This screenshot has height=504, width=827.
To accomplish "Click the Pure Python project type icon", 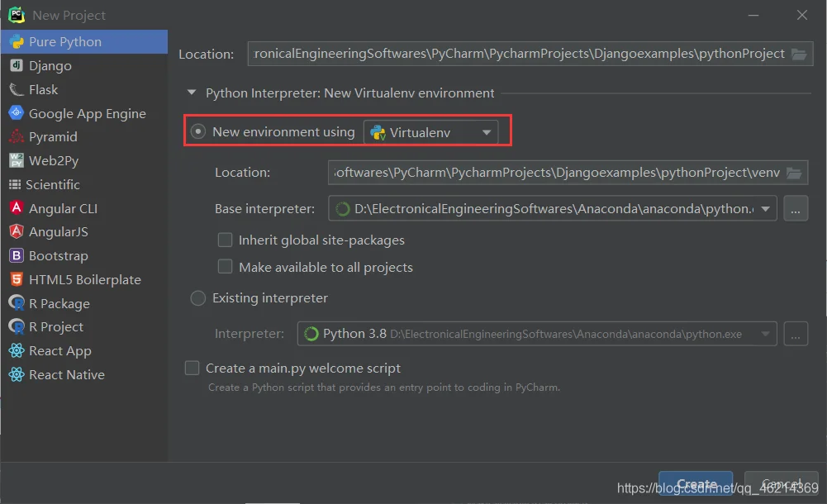I will pyautogui.click(x=17, y=41).
